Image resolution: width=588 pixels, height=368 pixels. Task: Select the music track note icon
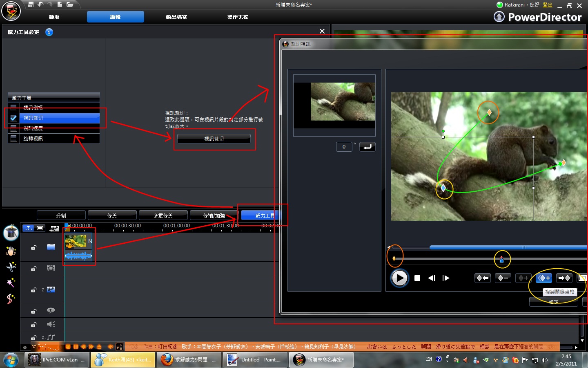pyautogui.click(x=51, y=337)
